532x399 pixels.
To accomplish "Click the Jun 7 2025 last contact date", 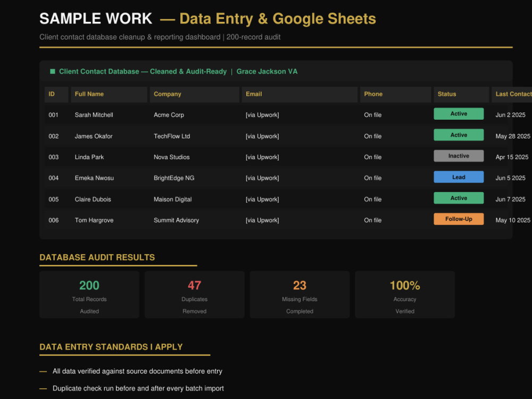I will (510, 199).
